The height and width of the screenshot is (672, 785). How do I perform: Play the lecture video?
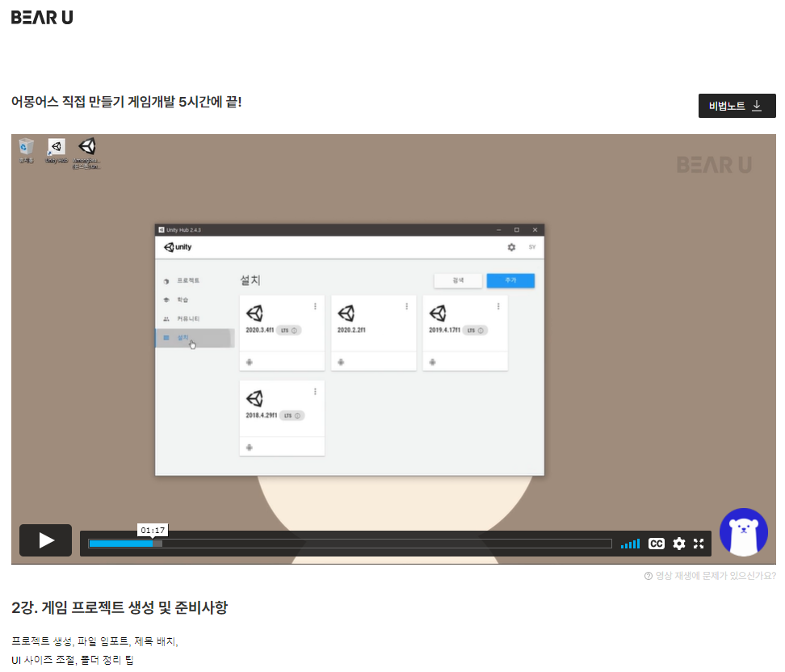click(45, 540)
